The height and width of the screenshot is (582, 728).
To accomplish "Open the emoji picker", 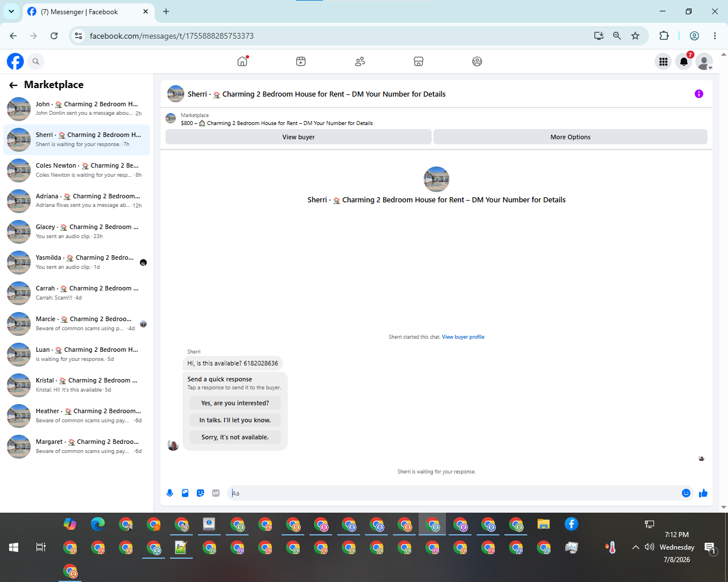I will point(686,493).
